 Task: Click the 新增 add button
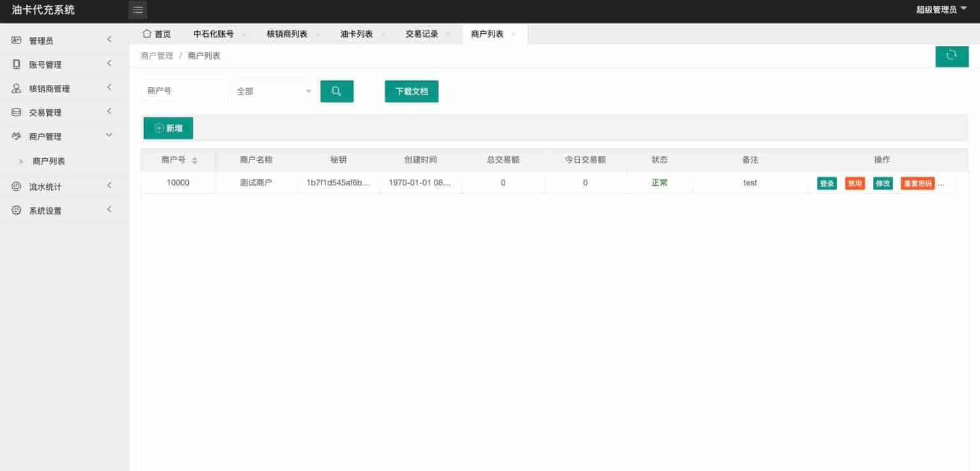coord(168,128)
